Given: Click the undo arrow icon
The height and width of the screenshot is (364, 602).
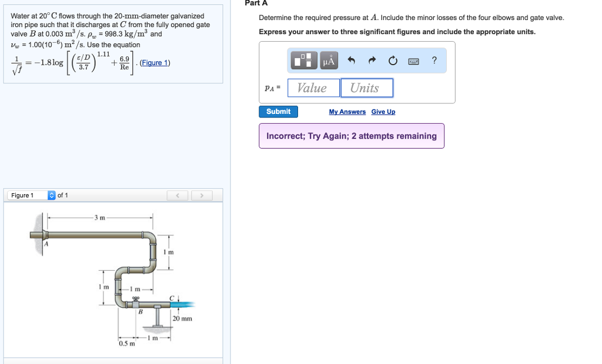Looking at the screenshot, I should [352, 60].
